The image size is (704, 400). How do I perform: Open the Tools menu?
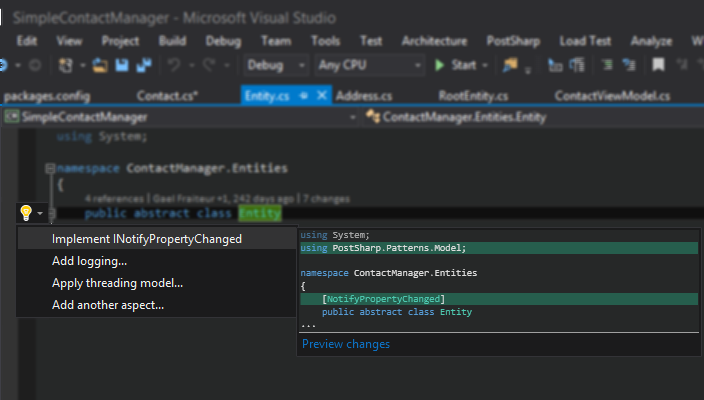tap(326, 41)
